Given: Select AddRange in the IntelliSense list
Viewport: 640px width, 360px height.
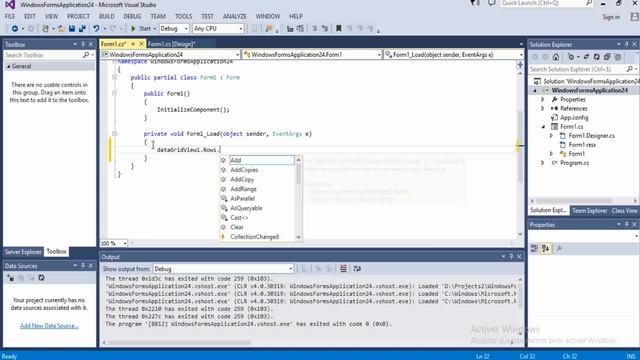Looking at the screenshot, I should pos(243,189).
